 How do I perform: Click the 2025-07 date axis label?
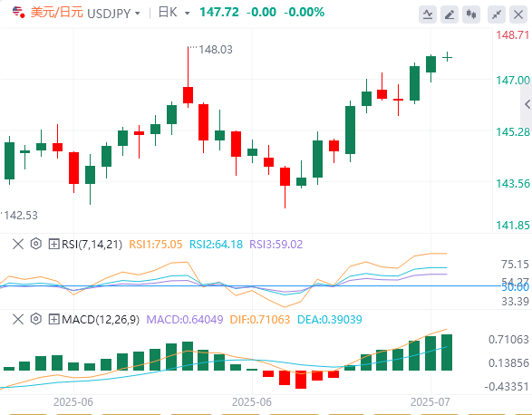(430, 402)
